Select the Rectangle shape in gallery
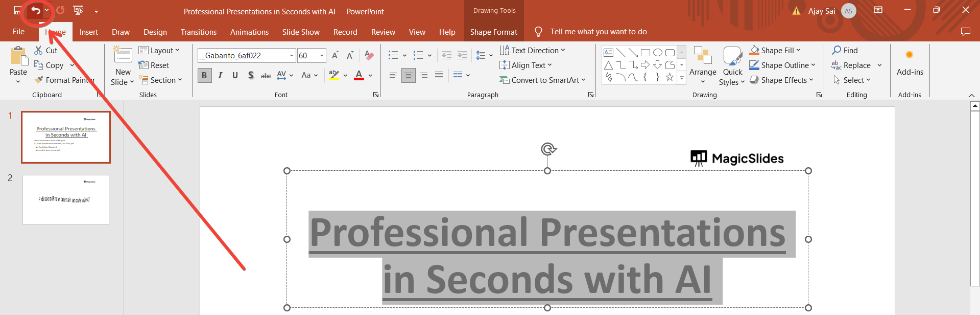Image resolution: width=980 pixels, height=315 pixels. pyautogui.click(x=645, y=53)
